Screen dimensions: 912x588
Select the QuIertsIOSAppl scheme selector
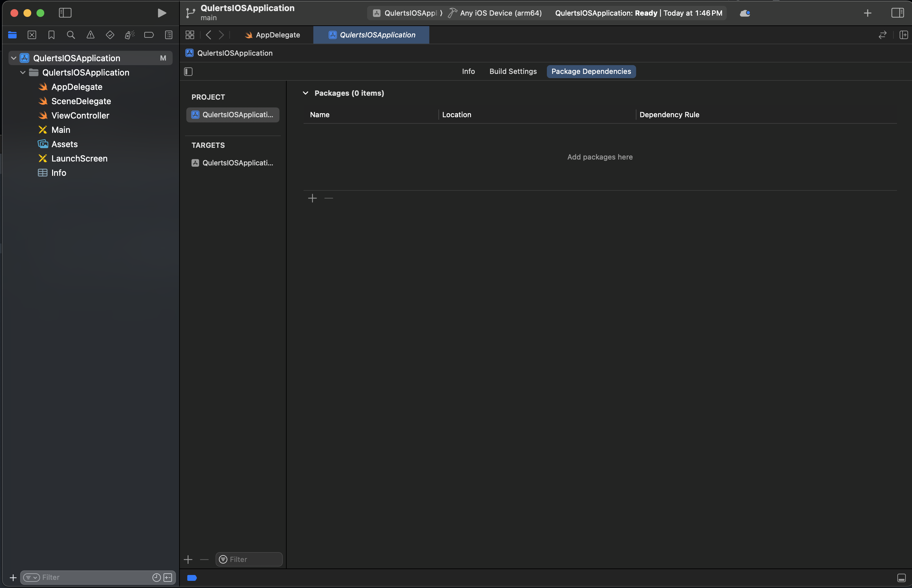(x=407, y=13)
